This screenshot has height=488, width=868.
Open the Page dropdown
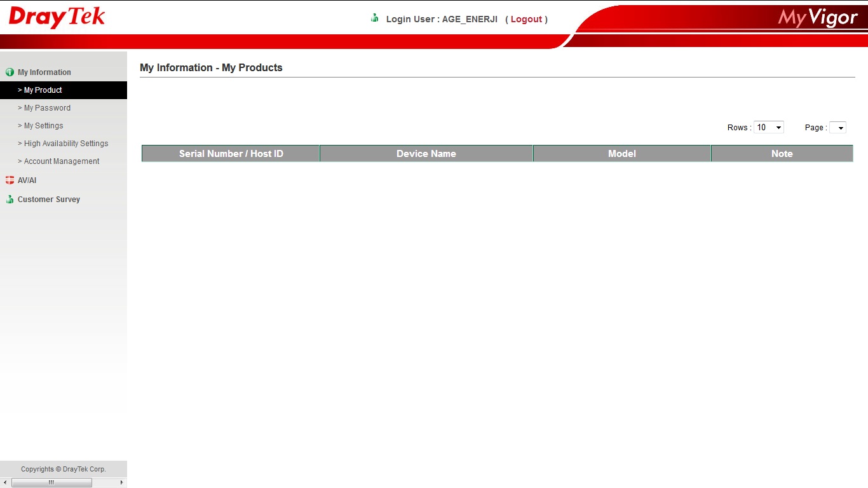point(837,128)
